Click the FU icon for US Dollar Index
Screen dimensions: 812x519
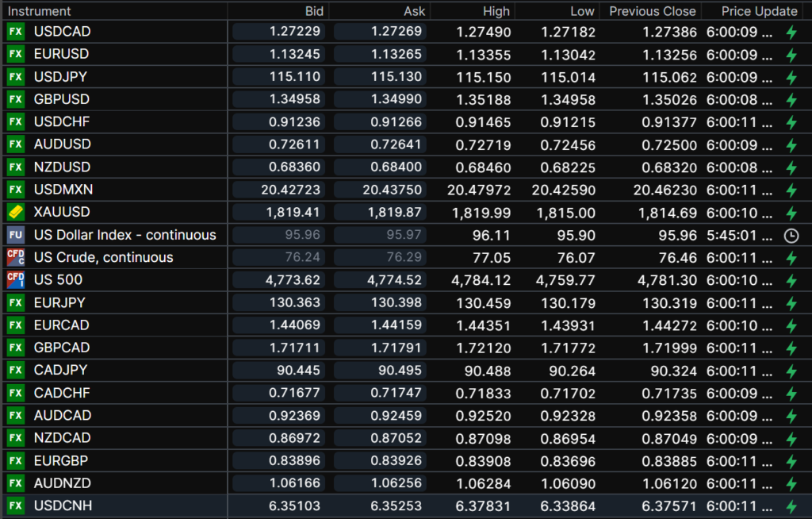[x=15, y=235]
